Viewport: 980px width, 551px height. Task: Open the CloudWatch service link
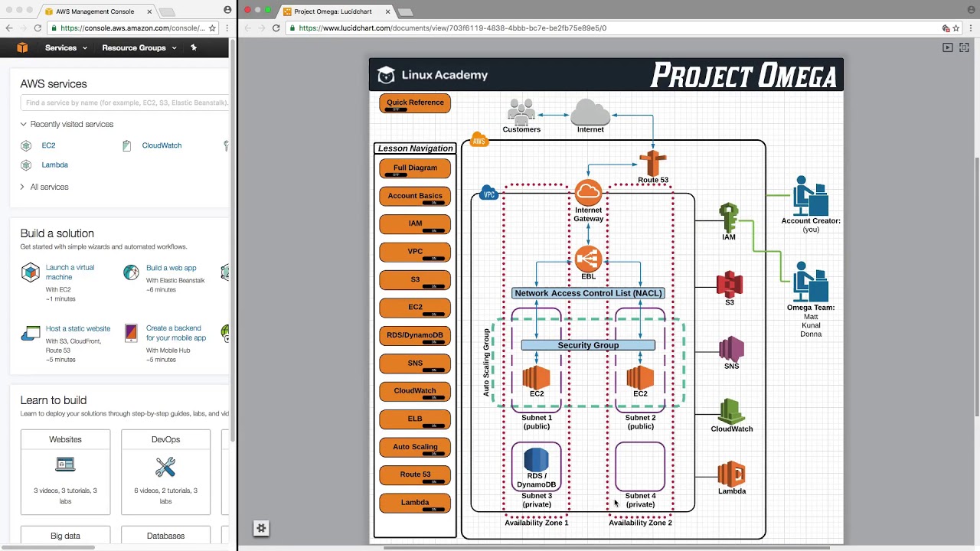pos(162,145)
